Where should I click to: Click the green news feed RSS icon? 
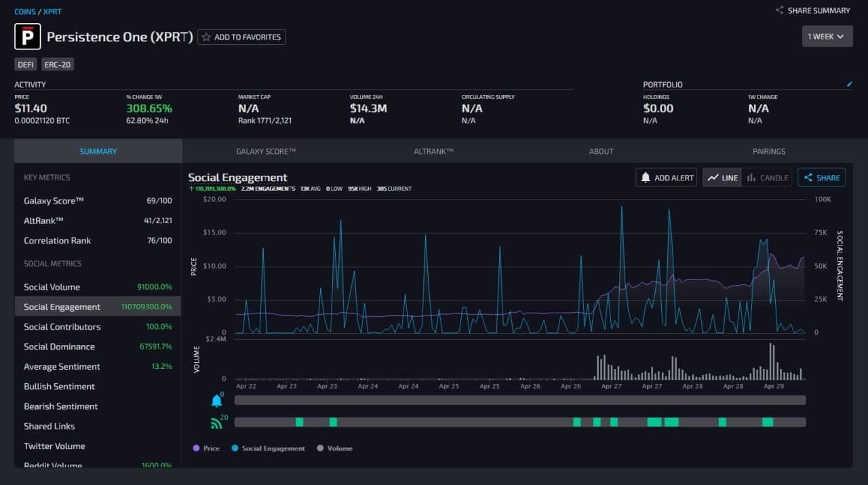coord(217,423)
